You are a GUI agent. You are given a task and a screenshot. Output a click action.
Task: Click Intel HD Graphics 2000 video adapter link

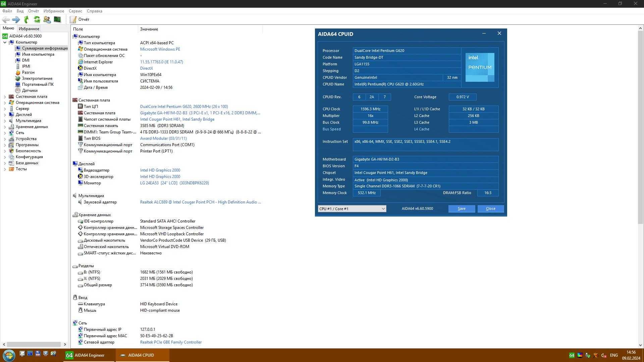coord(160,170)
